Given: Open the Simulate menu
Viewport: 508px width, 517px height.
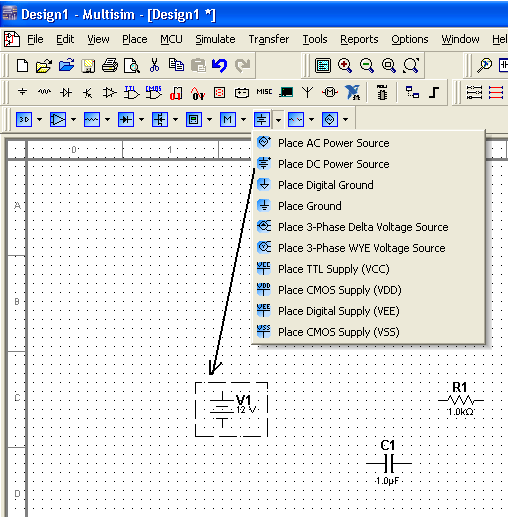Looking at the screenshot, I should (x=215, y=39).
